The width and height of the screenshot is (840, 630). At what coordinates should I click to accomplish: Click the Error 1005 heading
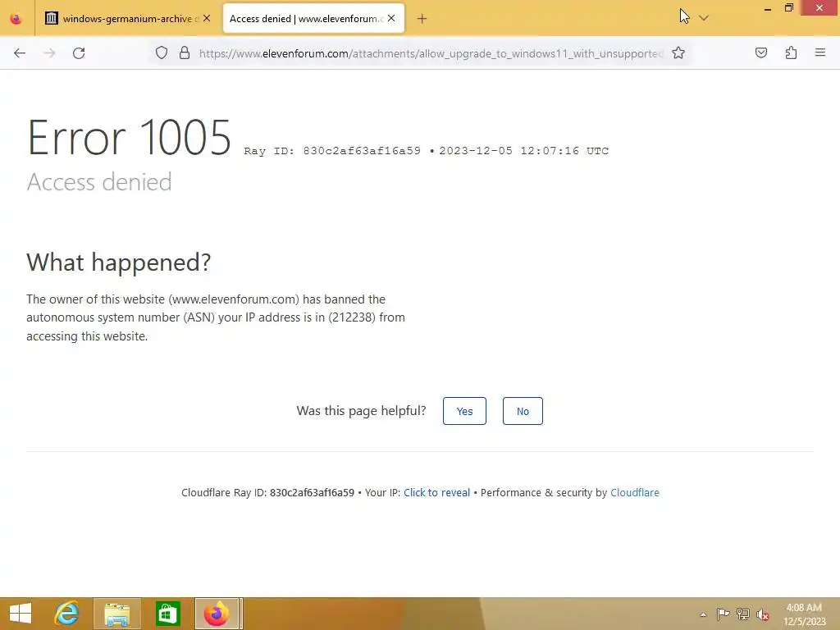point(129,138)
